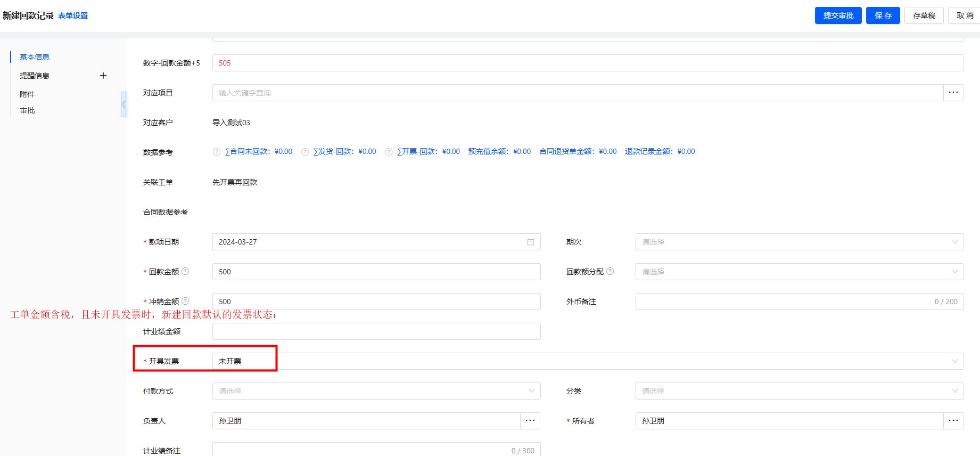The image size is (980, 456).
Task: Open ellipsis picker for 所有者 field
Action: tap(953, 421)
